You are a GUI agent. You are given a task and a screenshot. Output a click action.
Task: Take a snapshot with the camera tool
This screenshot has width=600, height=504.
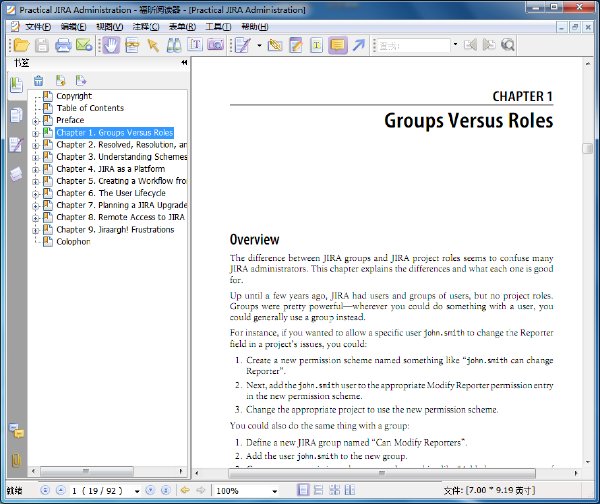click(x=215, y=45)
